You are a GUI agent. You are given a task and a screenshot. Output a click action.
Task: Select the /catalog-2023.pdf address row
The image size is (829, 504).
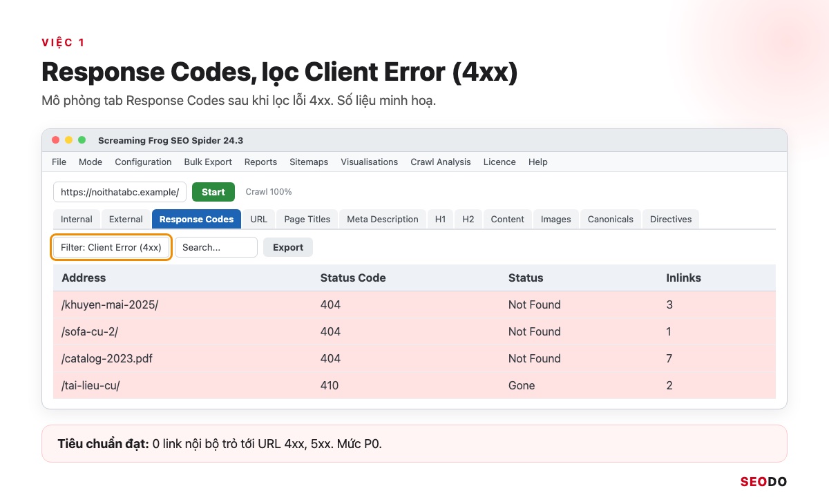tap(414, 358)
